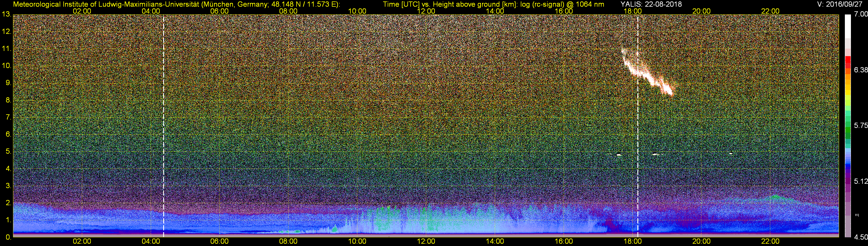Click the 4.50 value at color scale bottom
This screenshot has width=868, height=246.
click(x=861, y=238)
